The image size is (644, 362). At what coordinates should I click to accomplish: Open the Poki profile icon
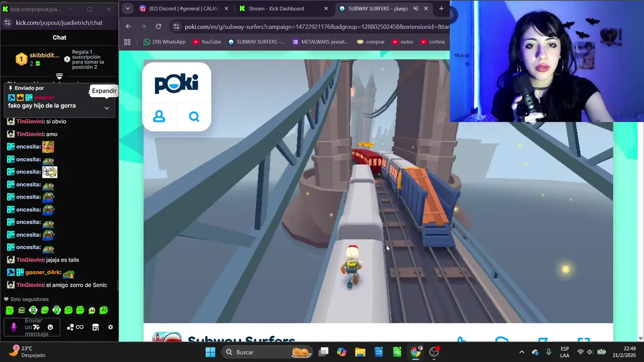click(159, 117)
